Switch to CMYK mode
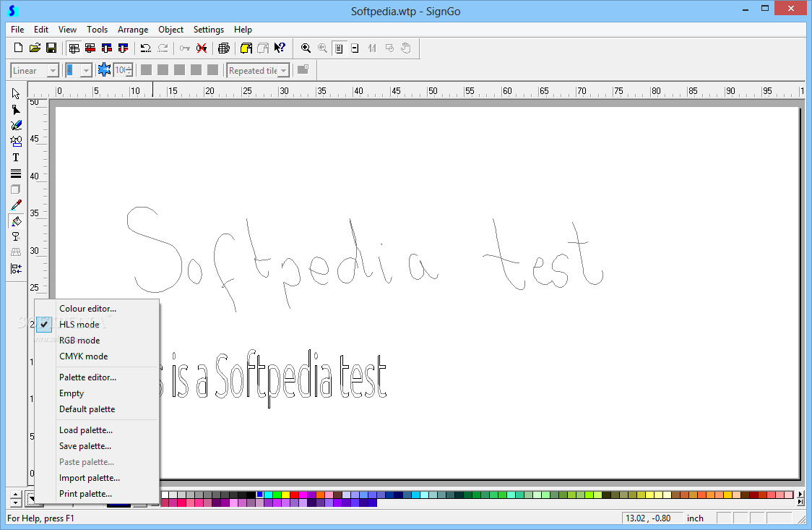 (x=83, y=356)
